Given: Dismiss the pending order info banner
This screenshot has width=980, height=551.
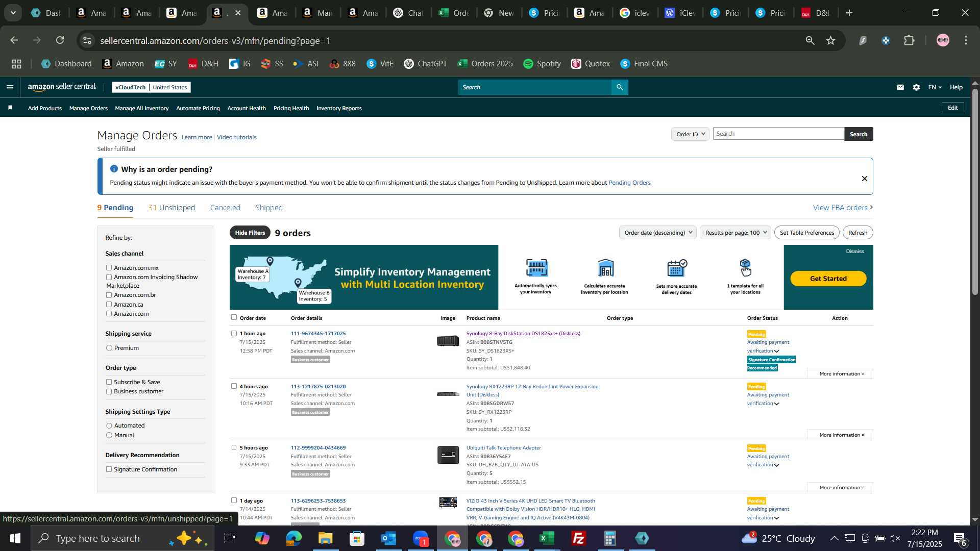Looking at the screenshot, I should 865,179.
